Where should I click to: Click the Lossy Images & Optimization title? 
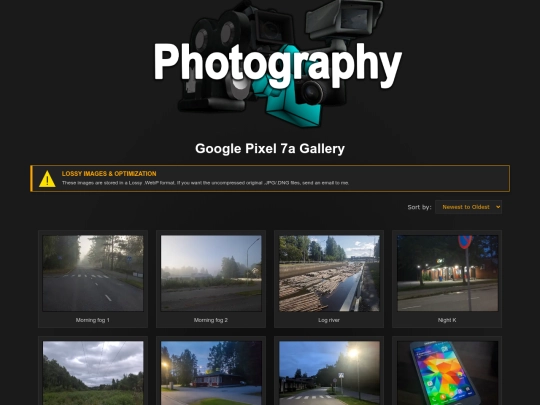pyautogui.click(x=109, y=174)
